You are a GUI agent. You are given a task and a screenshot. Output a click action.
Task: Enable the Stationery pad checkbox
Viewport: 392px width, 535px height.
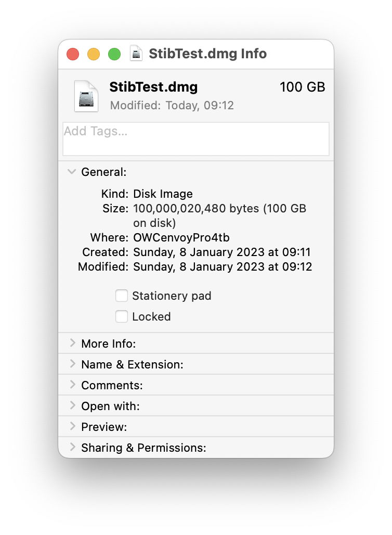point(121,296)
